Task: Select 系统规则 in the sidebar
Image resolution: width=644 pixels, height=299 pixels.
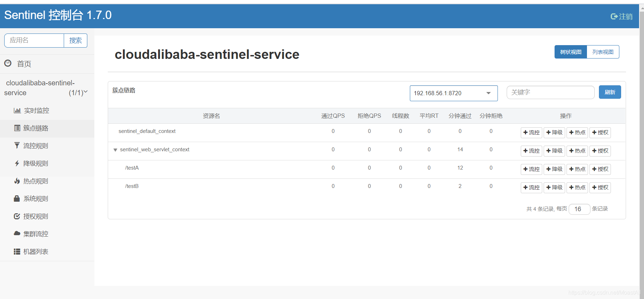Action: (36, 199)
